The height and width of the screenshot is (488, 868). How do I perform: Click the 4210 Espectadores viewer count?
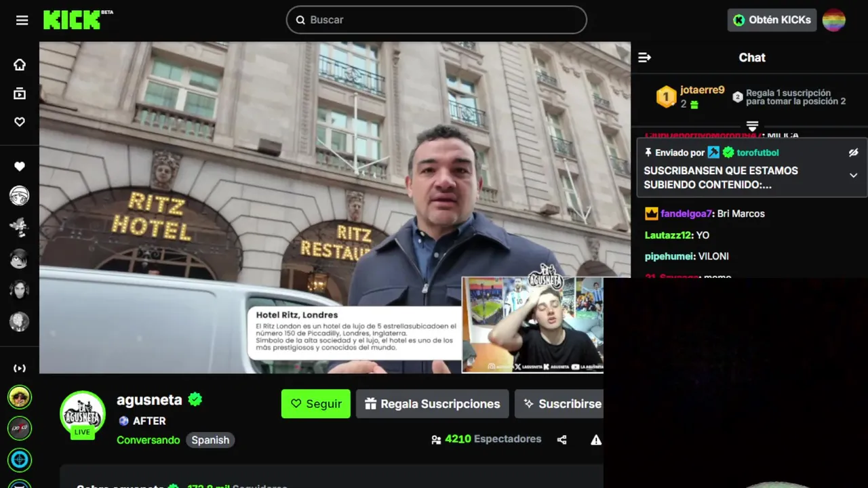click(486, 439)
